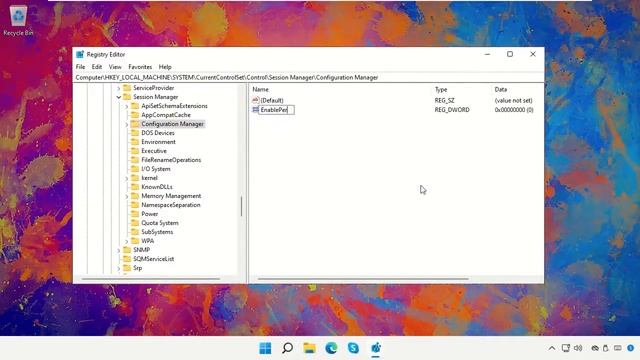The width and height of the screenshot is (640, 360).
Task: Select the (Default) value entry
Action: (x=272, y=100)
